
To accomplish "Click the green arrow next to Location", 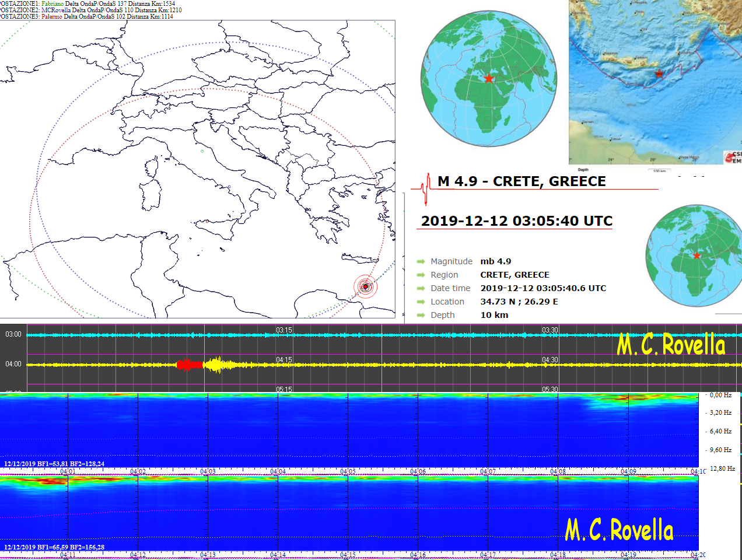I will click(421, 302).
